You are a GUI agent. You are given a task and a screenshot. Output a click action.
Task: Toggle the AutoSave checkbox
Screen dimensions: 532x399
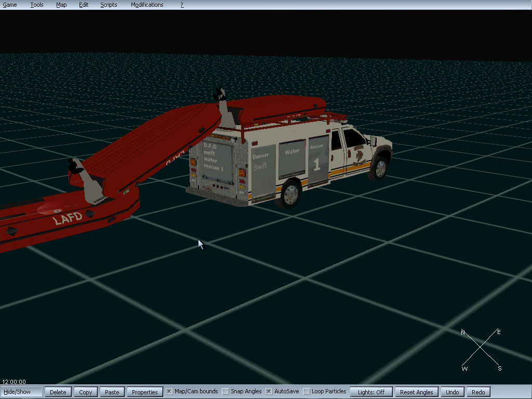tap(269, 392)
